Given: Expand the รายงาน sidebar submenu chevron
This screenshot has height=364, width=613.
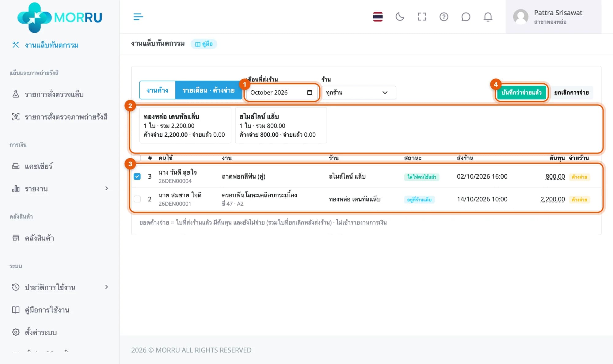Looking at the screenshot, I should click(x=107, y=188).
